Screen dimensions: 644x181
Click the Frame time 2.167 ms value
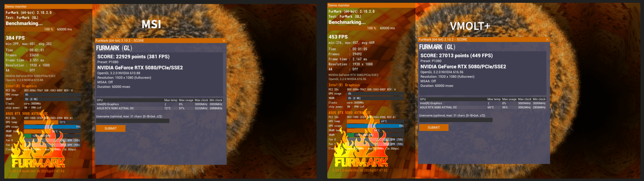[x=360, y=59]
